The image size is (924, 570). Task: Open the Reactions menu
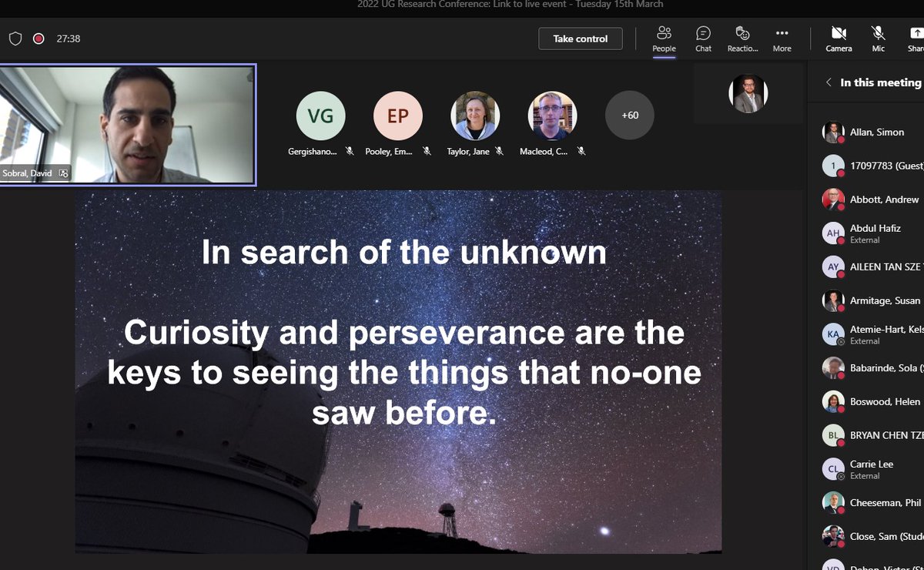(x=742, y=39)
